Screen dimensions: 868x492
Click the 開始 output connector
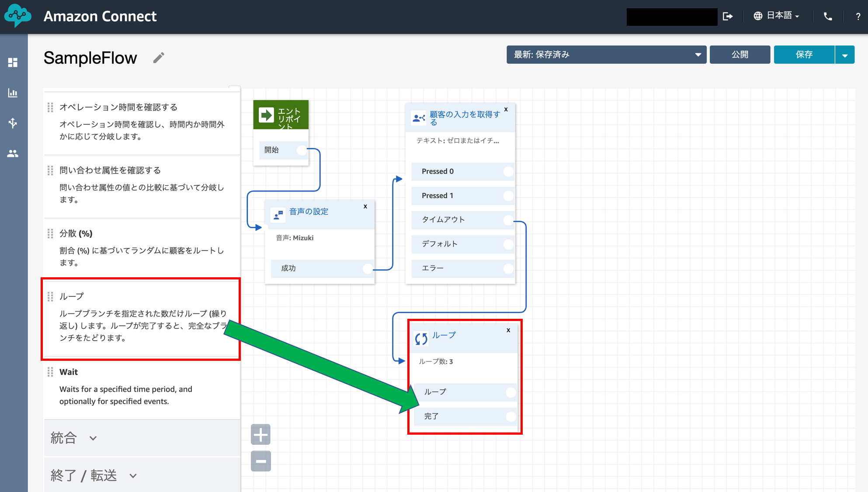pos(302,150)
